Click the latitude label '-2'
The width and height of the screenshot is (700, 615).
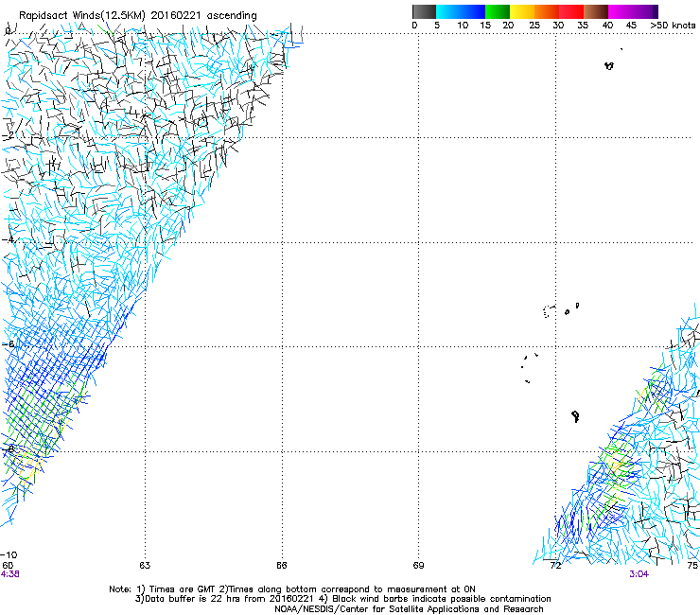8,135
